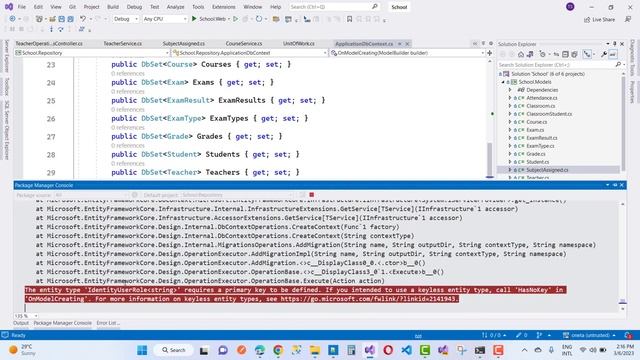Open Diagnostic Tools side tab
This screenshot has width=640, height=360.
coord(632,58)
